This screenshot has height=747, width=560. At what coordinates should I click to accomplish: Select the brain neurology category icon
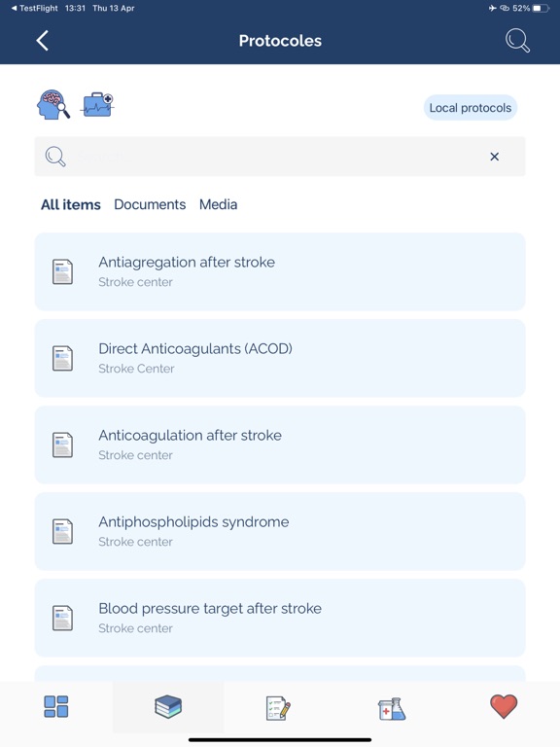point(53,104)
